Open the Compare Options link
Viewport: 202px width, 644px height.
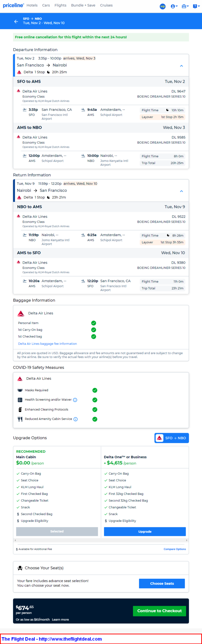pyautogui.click(x=175, y=549)
